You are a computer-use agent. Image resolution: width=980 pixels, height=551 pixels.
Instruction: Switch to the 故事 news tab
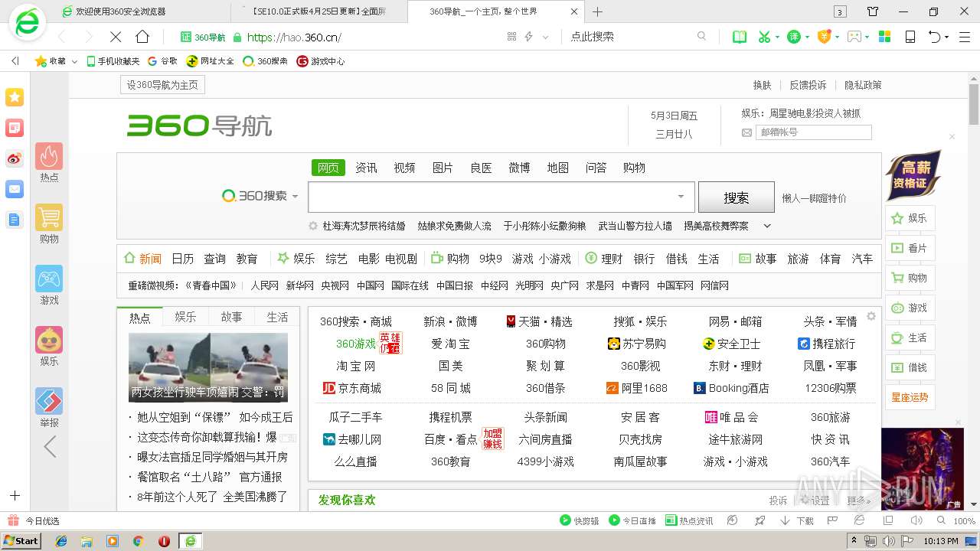click(231, 317)
